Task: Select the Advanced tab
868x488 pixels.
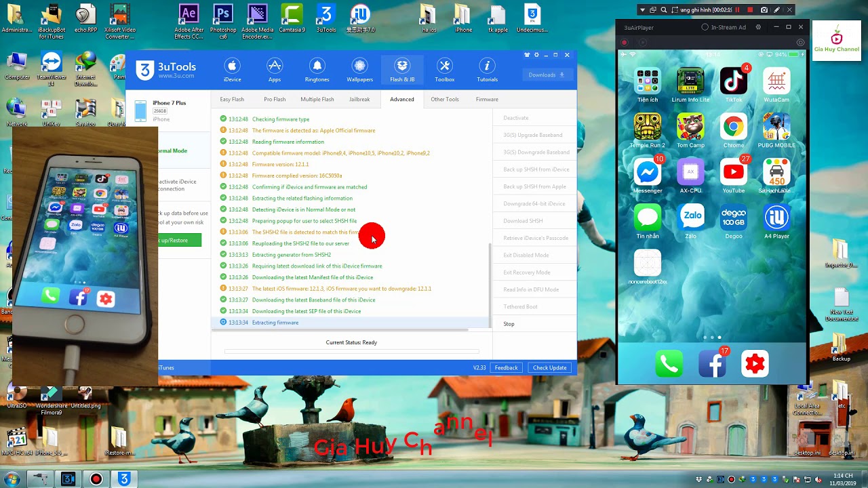Action: tap(401, 99)
